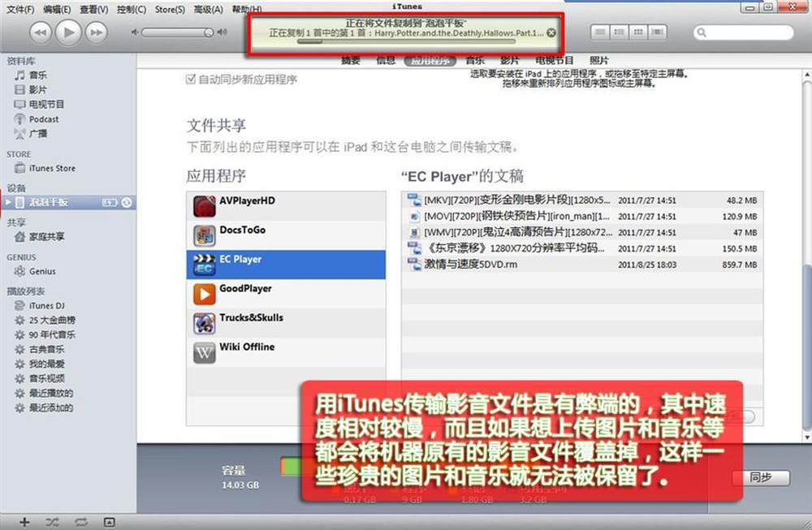Click the copy progress bar
The height and width of the screenshot is (530, 812).
point(406,41)
